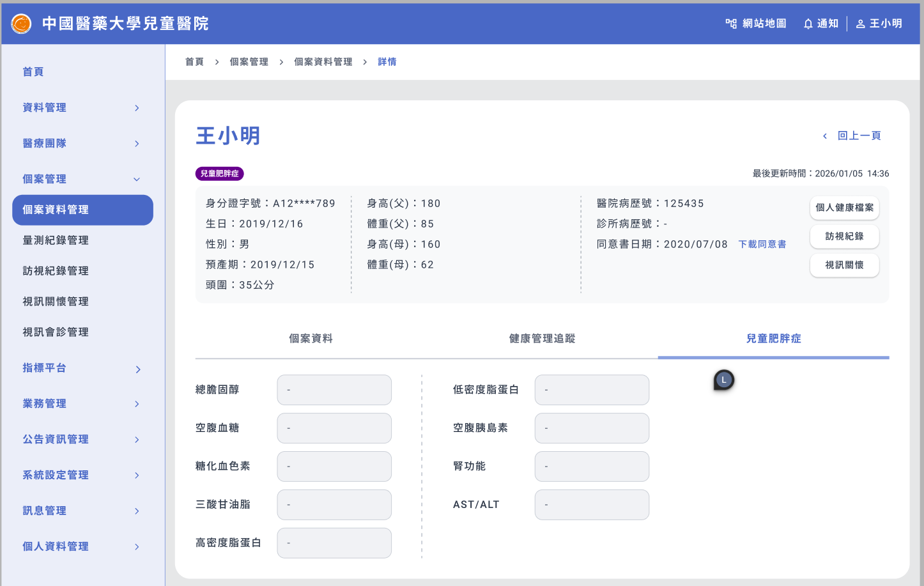This screenshot has width=924, height=586.
Task: Open the site map (網站地圖)
Action: (756, 24)
